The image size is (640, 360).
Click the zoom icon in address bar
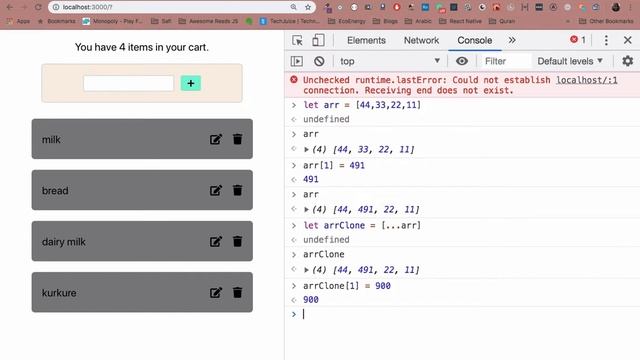coord(293,7)
